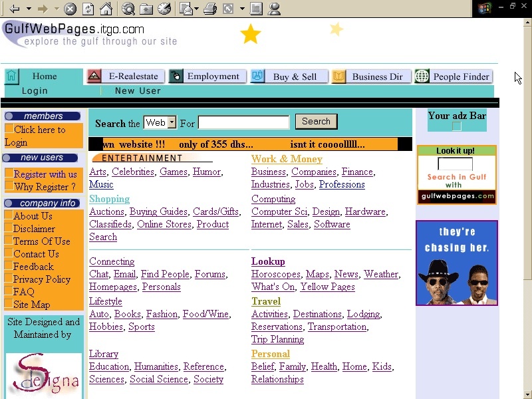532x399 pixels.
Task: Click the scrollbar up arrow
Action: tap(527, 23)
